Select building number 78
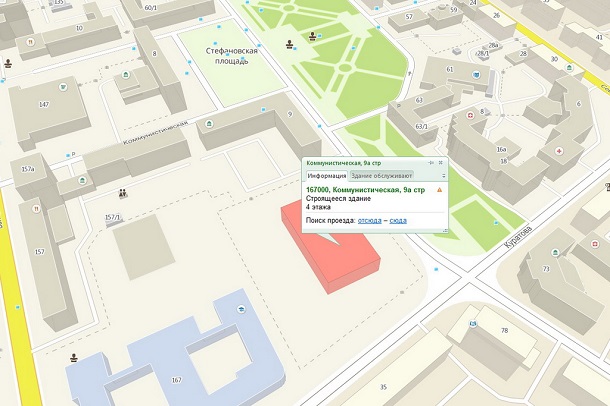Viewport: 610px width, 406px height. (x=504, y=330)
